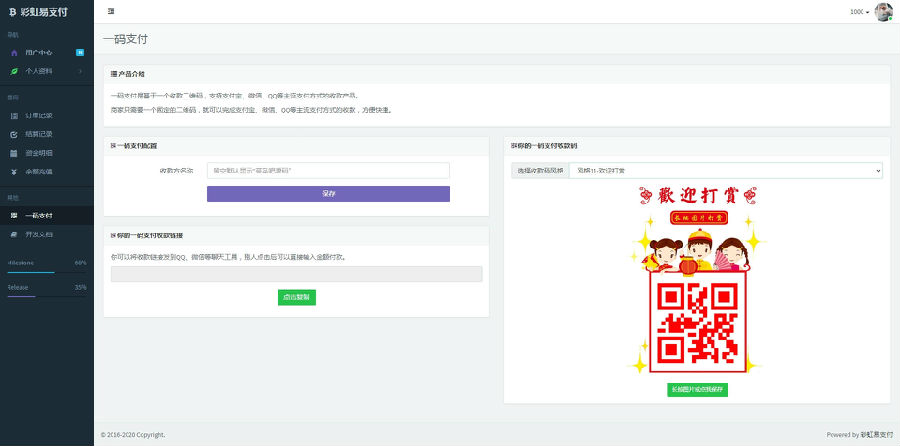Open the account name dropdown caret

pos(867,12)
